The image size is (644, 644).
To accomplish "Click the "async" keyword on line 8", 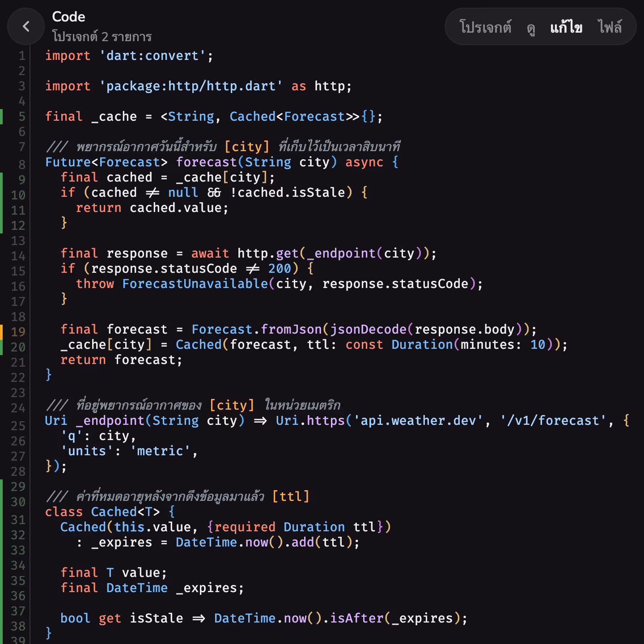I will [x=364, y=162].
